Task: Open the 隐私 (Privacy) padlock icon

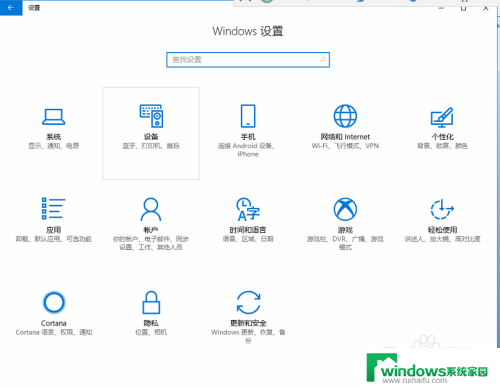Action: pos(151,302)
